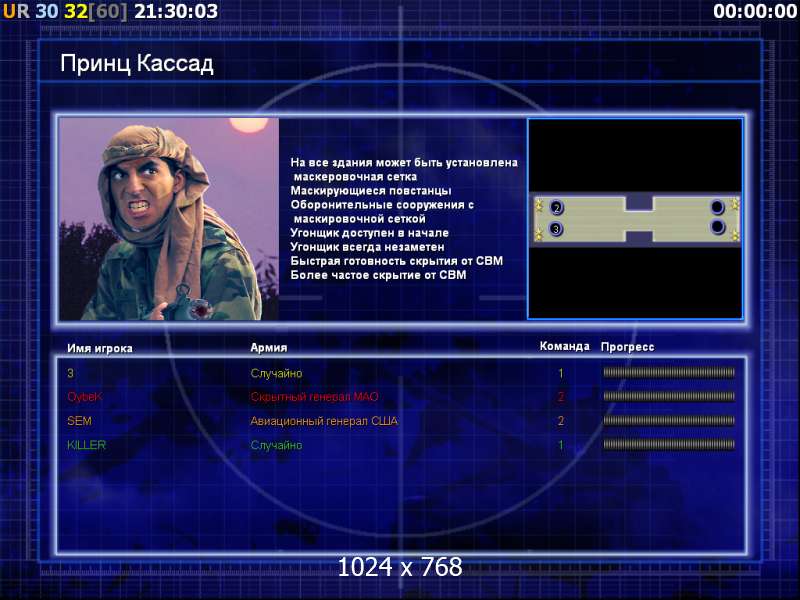
Task: Click start position marker 2 on minimap
Action: [x=556, y=207]
